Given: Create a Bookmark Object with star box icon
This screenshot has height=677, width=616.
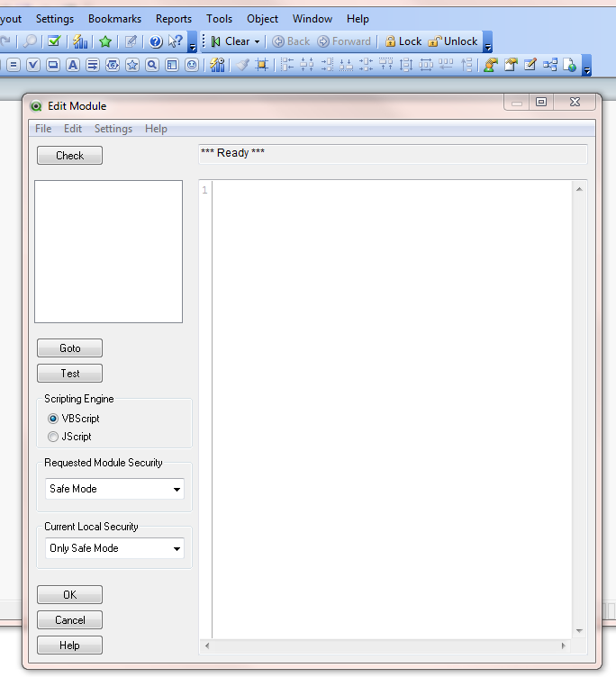Looking at the screenshot, I should [x=132, y=65].
